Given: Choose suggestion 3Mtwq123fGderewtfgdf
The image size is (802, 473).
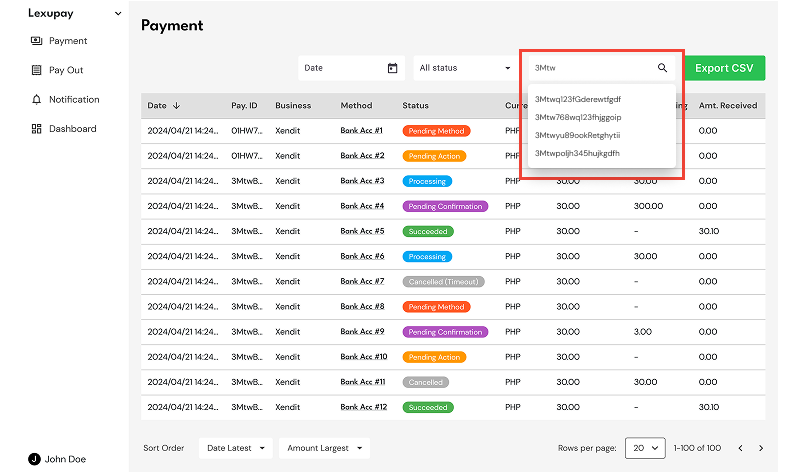Looking at the screenshot, I should pyautogui.click(x=578, y=99).
